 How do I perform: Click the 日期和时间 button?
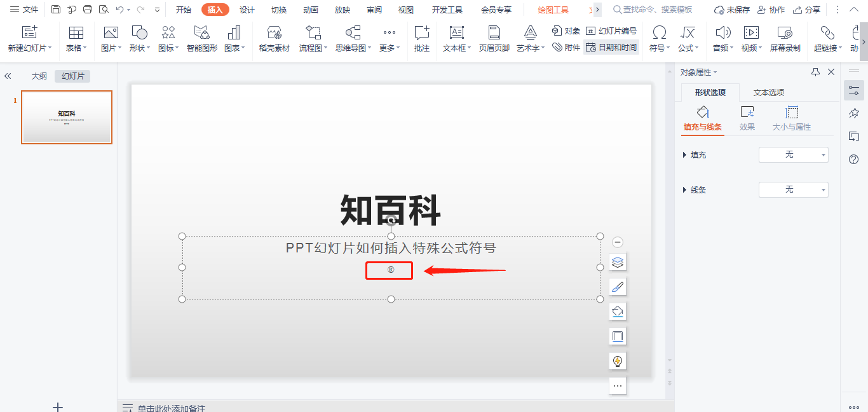click(x=611, y=47)
